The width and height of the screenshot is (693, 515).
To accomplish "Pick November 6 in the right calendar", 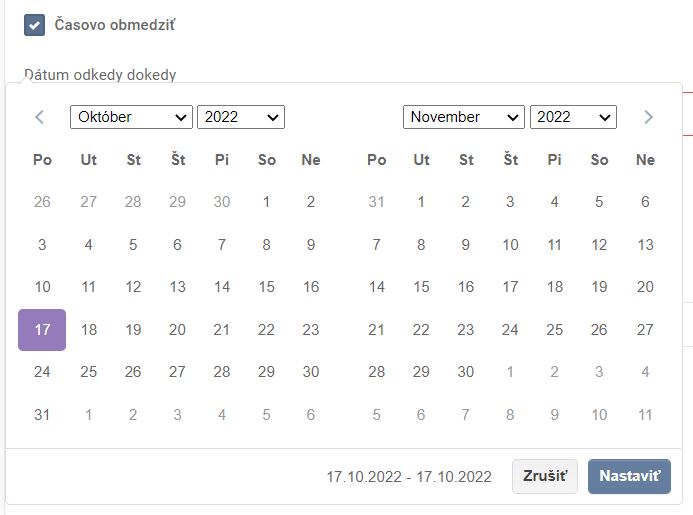I will tap(645, 202).
